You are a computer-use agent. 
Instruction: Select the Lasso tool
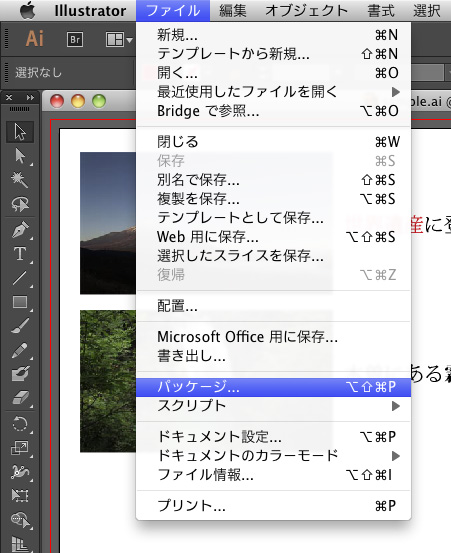(x=20, y=204)
